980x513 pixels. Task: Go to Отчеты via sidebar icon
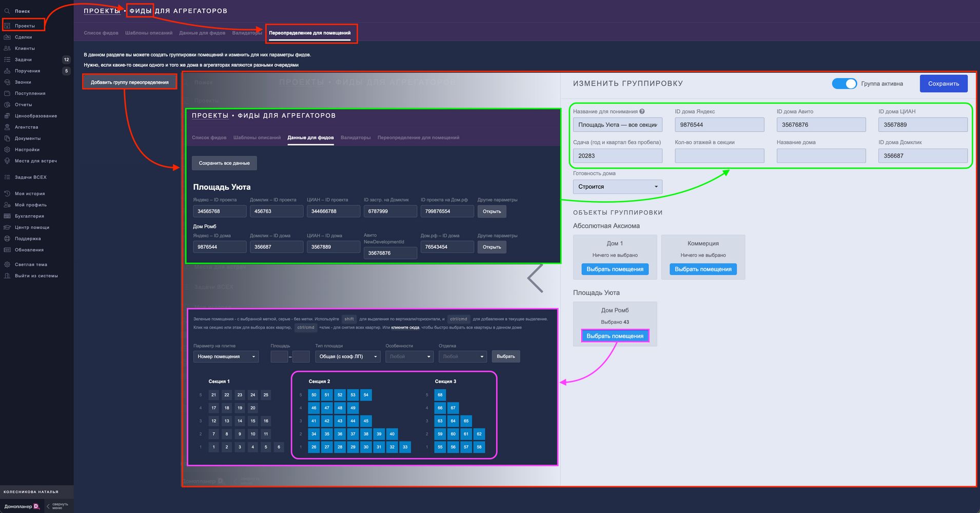coord(7,105)
